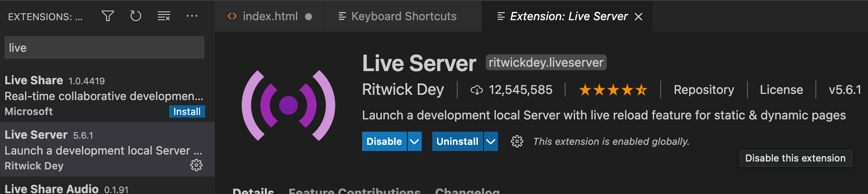Viewport: 868px width, 194px height.
Task: Open the License link
Action: (781, 90)
